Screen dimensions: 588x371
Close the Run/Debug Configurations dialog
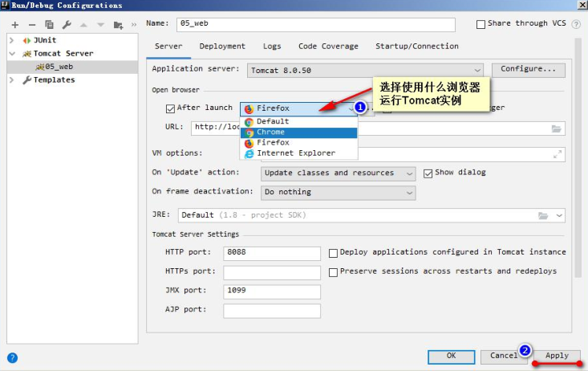pos(582,5)
